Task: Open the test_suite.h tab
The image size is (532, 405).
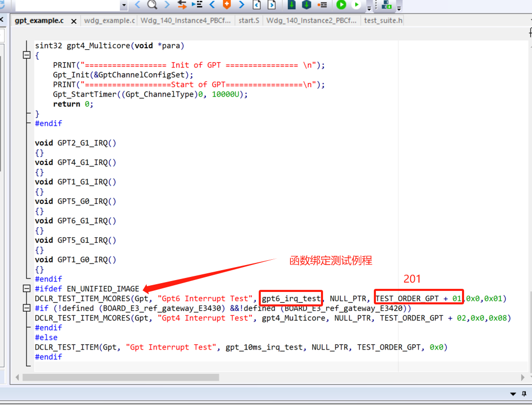Action: pos(383,21)
